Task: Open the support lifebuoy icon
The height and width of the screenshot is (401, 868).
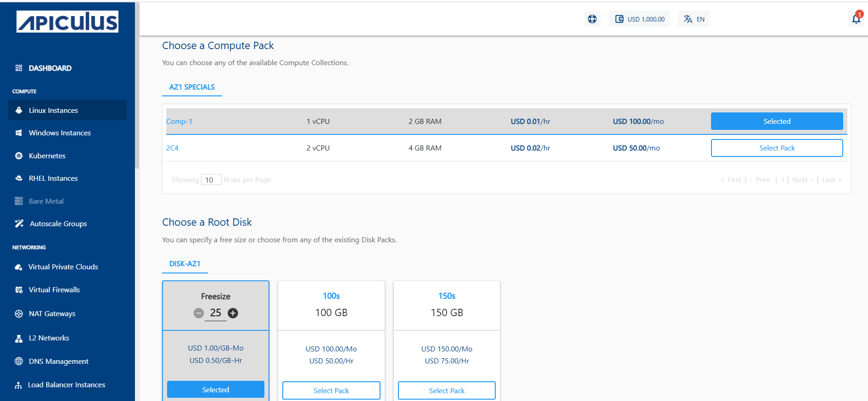Action: point(592,19)
